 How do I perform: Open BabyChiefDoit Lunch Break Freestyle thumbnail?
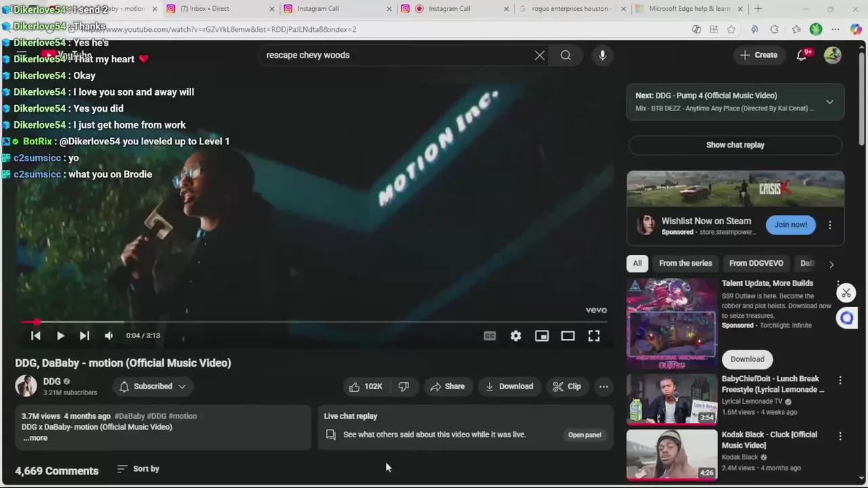(x=672, y=399)
